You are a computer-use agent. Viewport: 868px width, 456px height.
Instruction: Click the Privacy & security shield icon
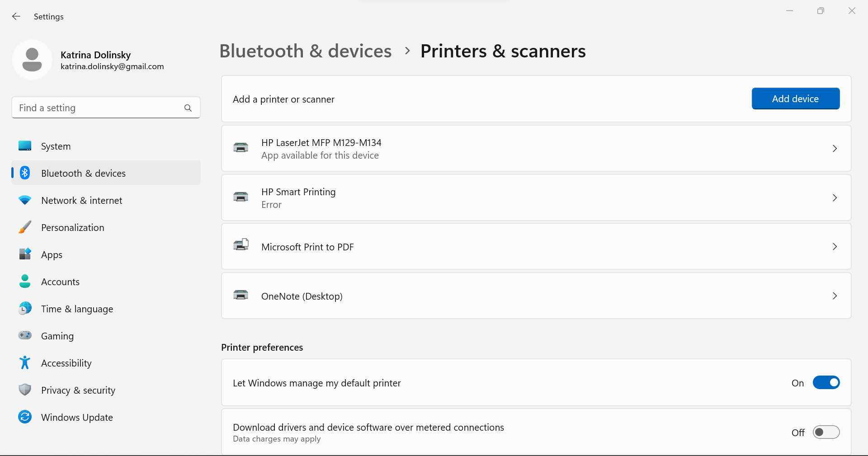click(25, 390)
